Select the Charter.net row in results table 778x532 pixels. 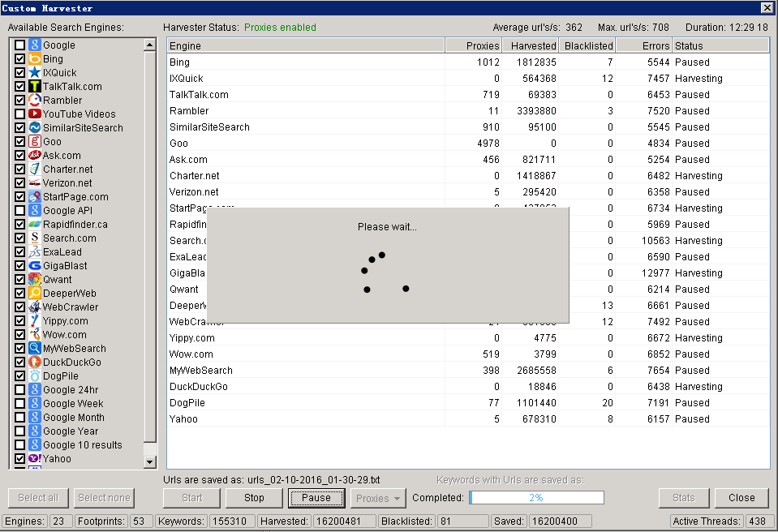[x=468, y=175]
